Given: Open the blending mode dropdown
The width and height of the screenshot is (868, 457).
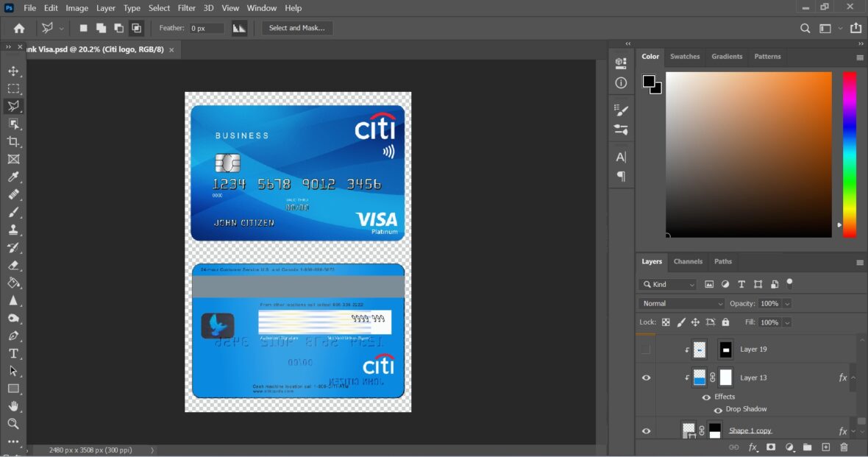Looking at the screenshot, I should click(x=680, y=303).
